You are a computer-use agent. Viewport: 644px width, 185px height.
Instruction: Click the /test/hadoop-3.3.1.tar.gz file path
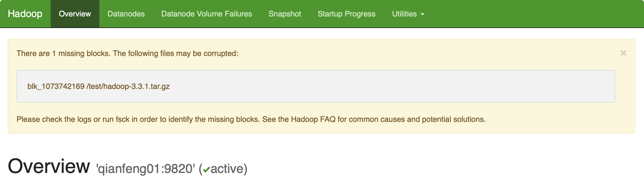pyautogui.click(x=128, y=86)
